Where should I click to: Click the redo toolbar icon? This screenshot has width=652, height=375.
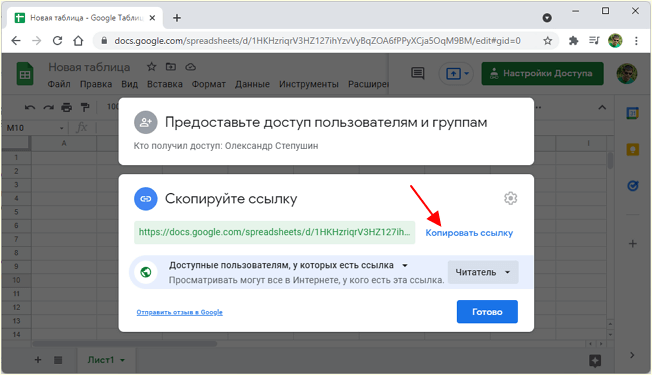(49, 107)
